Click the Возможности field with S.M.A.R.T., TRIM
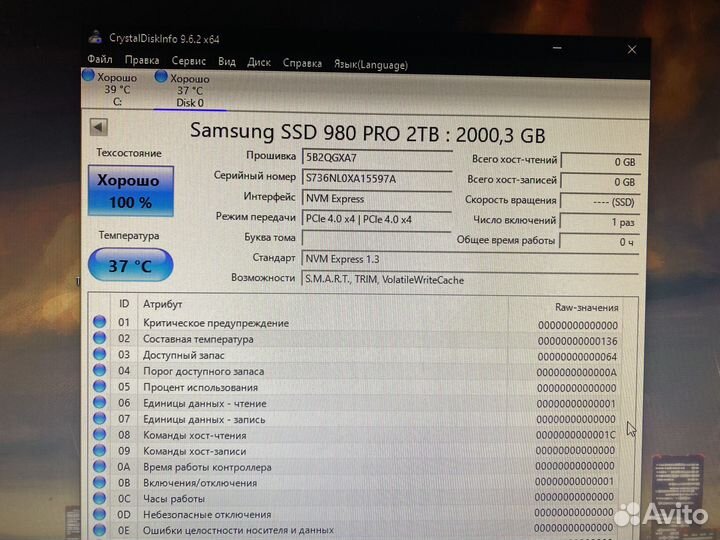Screen dimensions: 720x540 [x=470, y=280]
